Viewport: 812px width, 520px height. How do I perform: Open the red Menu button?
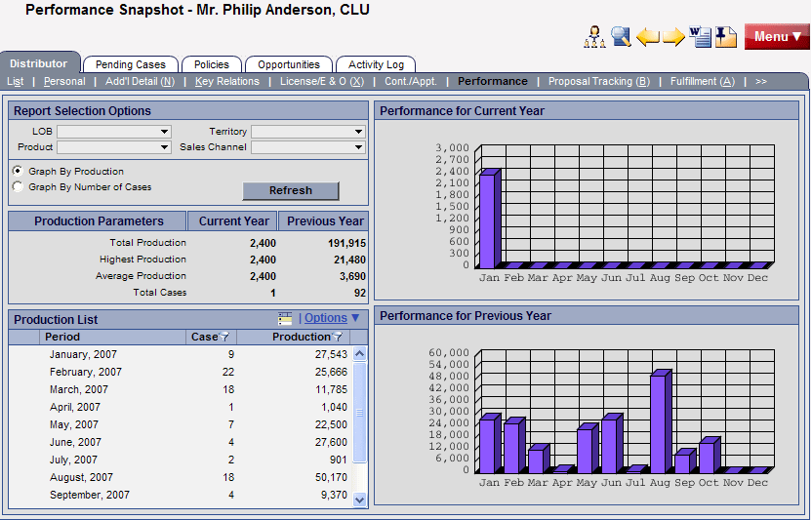(x=776, y=37)
